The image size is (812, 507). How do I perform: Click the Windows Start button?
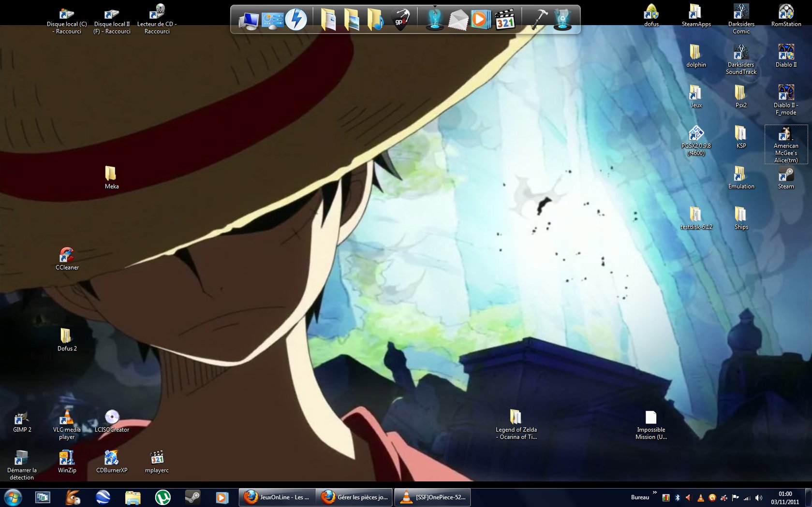[x=13, y=497]
